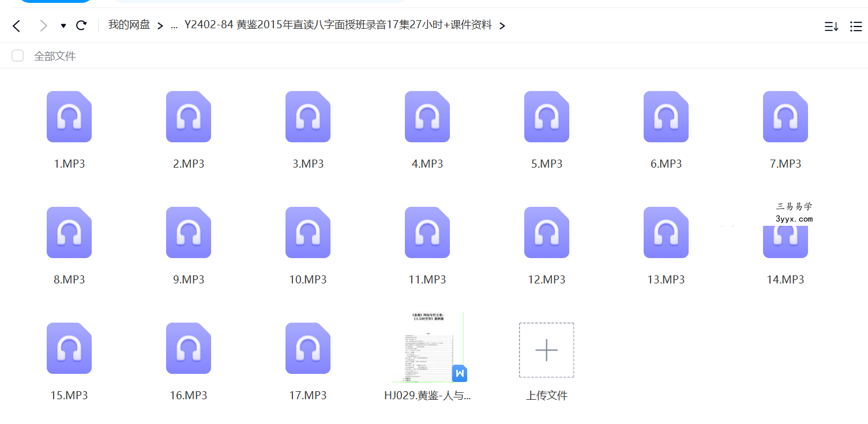Open the sort order menu
Viewport: 868px width, 424px height.
pyautogui.click(x=831, y=26)
